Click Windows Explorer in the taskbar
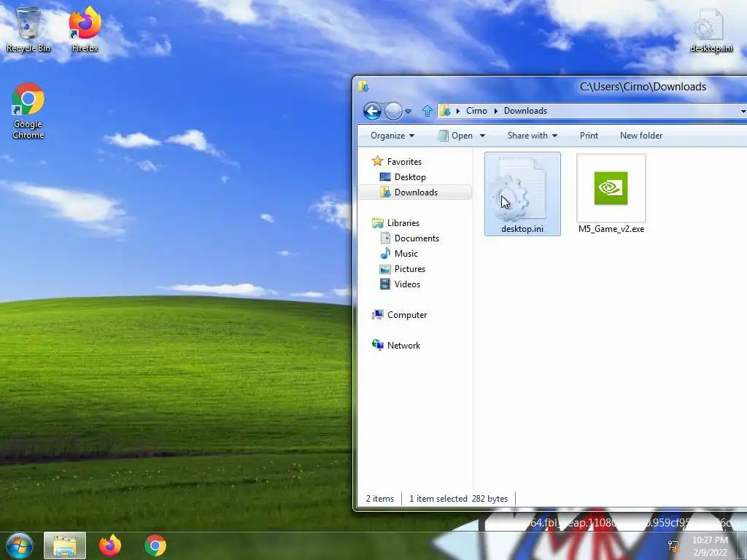The width and height of the screenshot is (747, 560). click(65, 545)
